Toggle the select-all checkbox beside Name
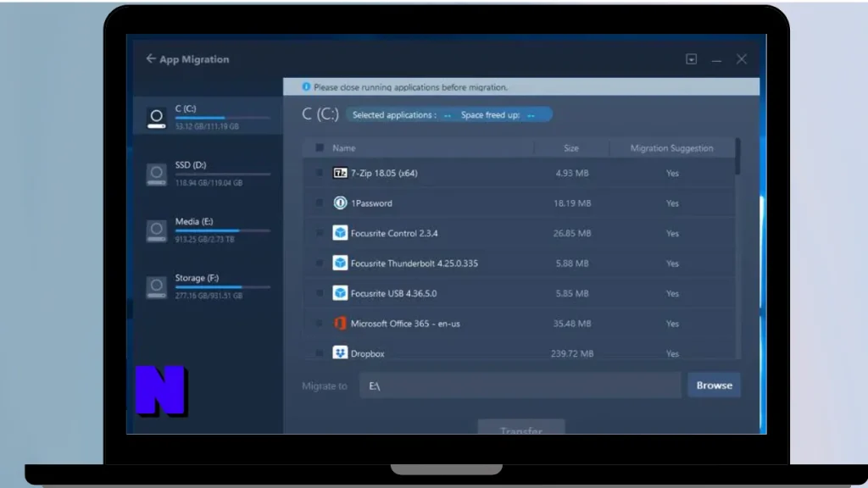868x488 pixels. [320, 147]
